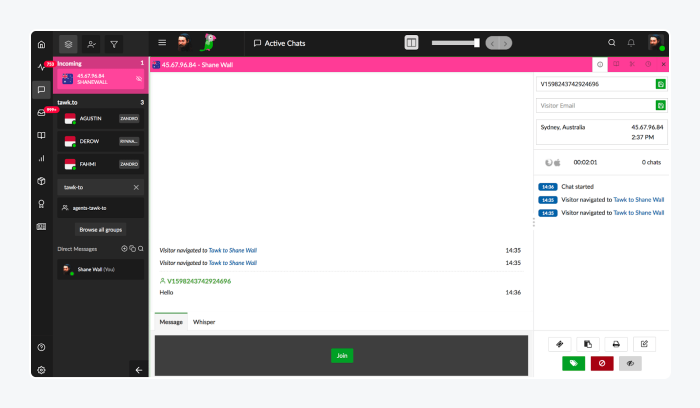Add tags with the green tag button
This screenshot has width=700, height=408.
point(574,363)
